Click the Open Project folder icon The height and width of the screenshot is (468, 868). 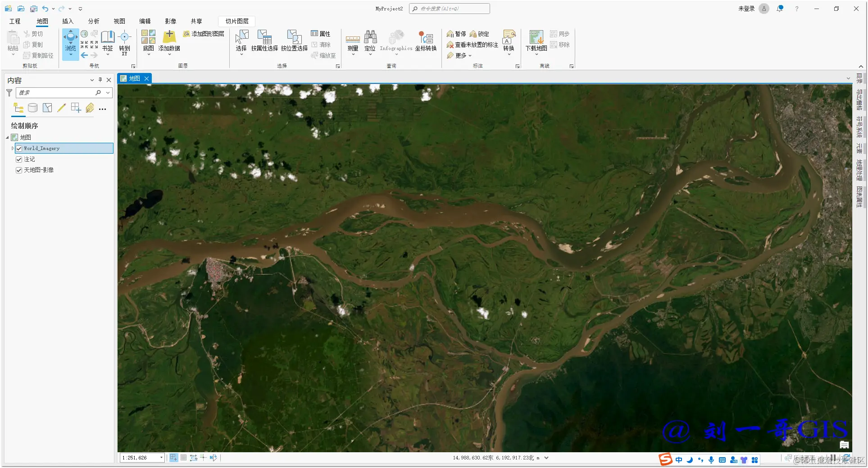(x=21, y=9)
